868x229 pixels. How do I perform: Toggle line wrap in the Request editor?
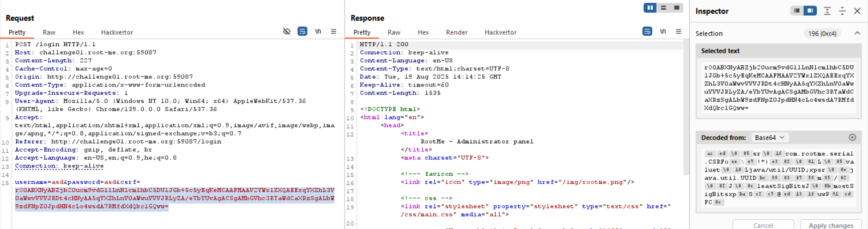click(x=302, y=31)
